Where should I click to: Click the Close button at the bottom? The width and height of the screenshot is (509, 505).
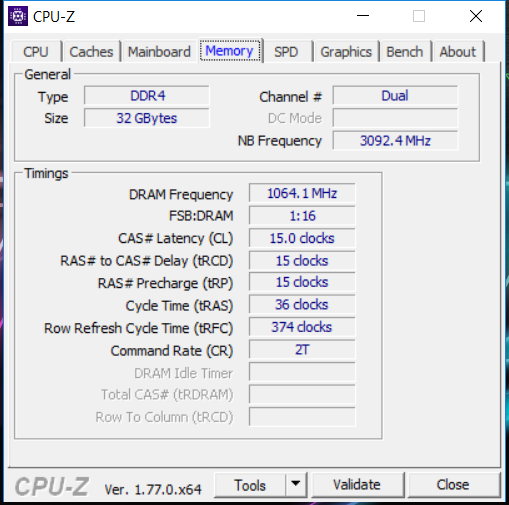pyautogui.click(x=453, y=485)
